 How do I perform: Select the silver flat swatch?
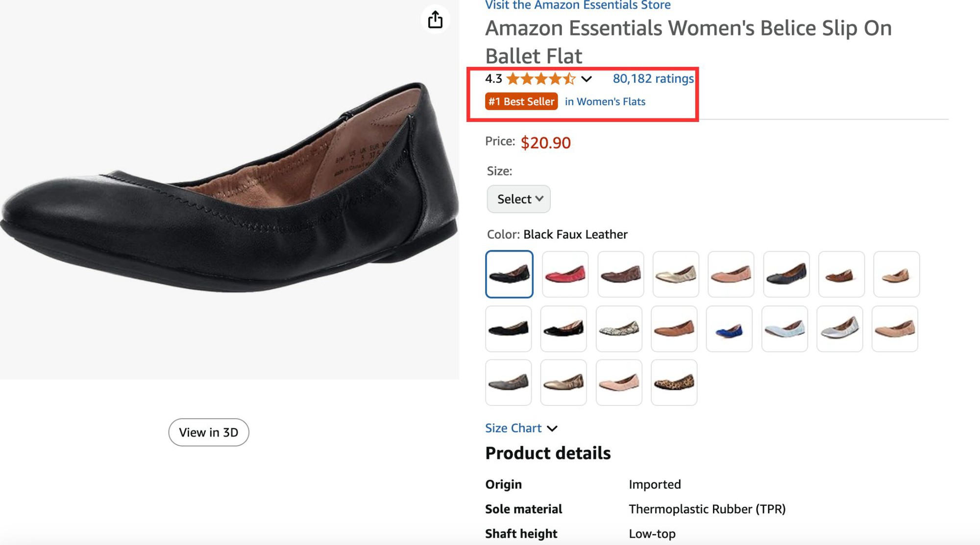pos(840,329)
